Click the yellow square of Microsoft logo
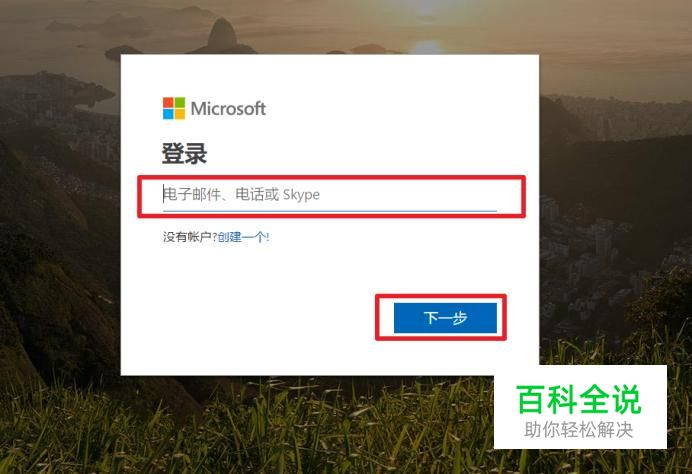The width and height of the screenshot is (692, 474). [180, 114]
